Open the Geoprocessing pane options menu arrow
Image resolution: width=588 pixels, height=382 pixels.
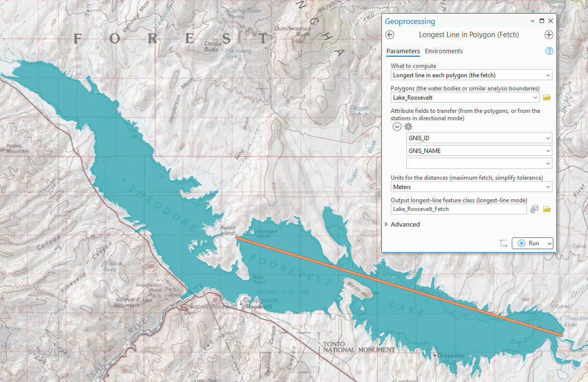point(533,21)
